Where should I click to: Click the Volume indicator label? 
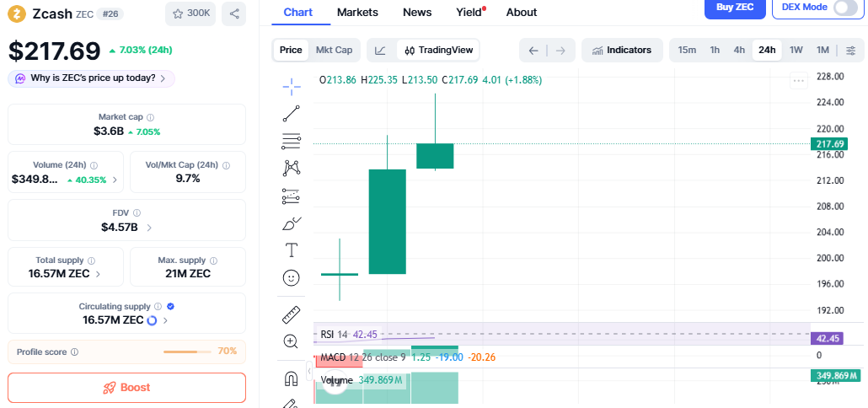click(x=337, y=380)
